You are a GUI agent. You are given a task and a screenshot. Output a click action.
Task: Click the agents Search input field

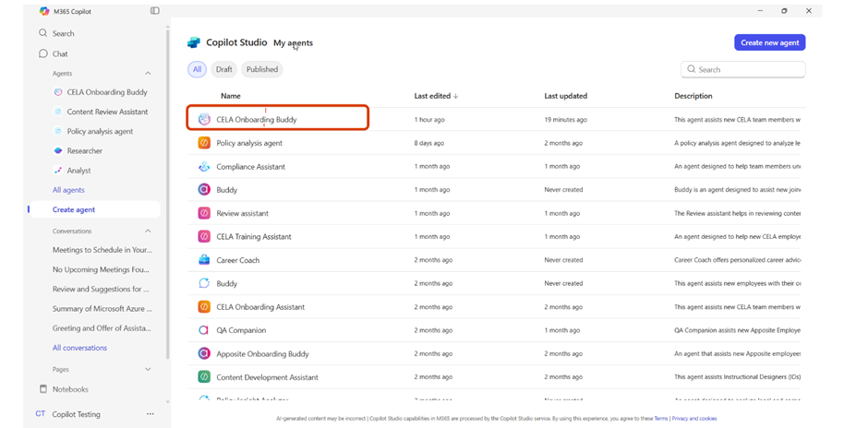pyautogui.click(x=743, y=70)
